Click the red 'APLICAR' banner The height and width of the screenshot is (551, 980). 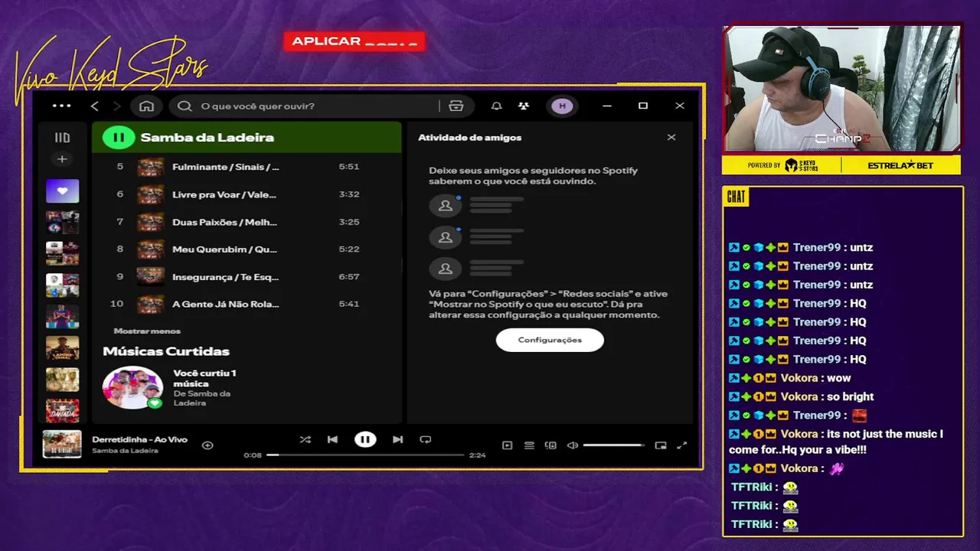pos(354,41)
